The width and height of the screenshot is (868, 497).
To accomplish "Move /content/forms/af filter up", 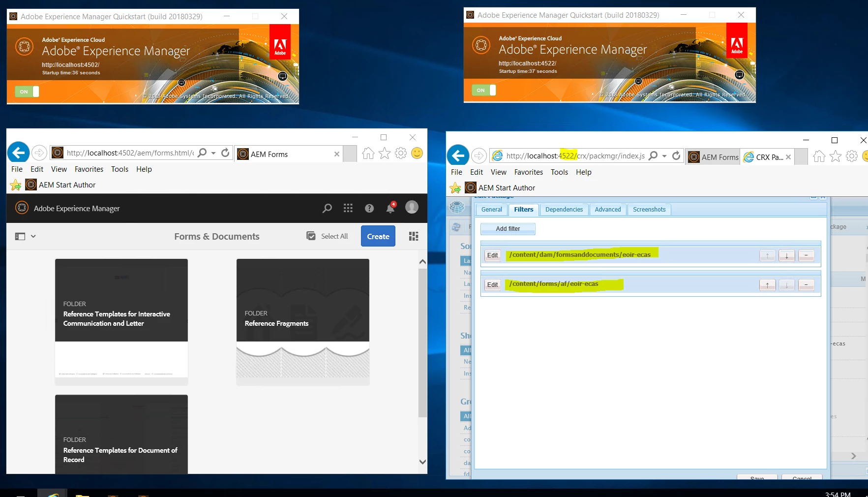I will pyautogui.click(x=767, y=285).
